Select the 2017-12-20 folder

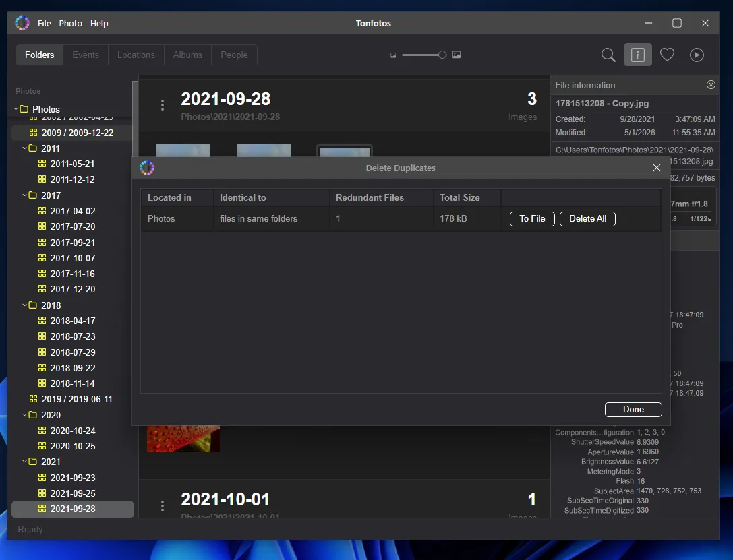pyautogui.click(x=72, y=289)
